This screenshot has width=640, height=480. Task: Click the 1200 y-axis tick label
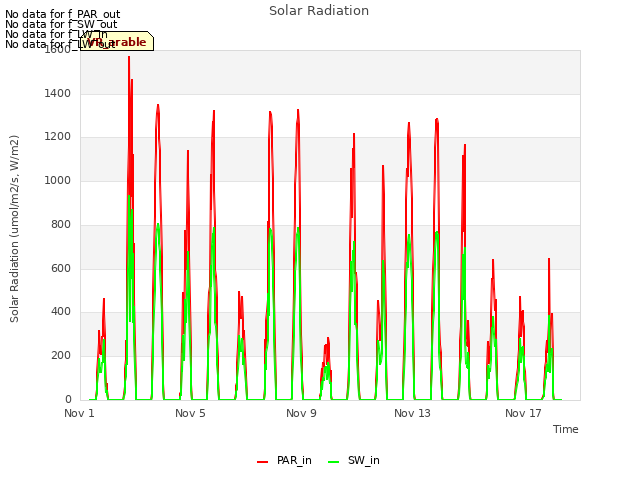click(x=58, y=137)
